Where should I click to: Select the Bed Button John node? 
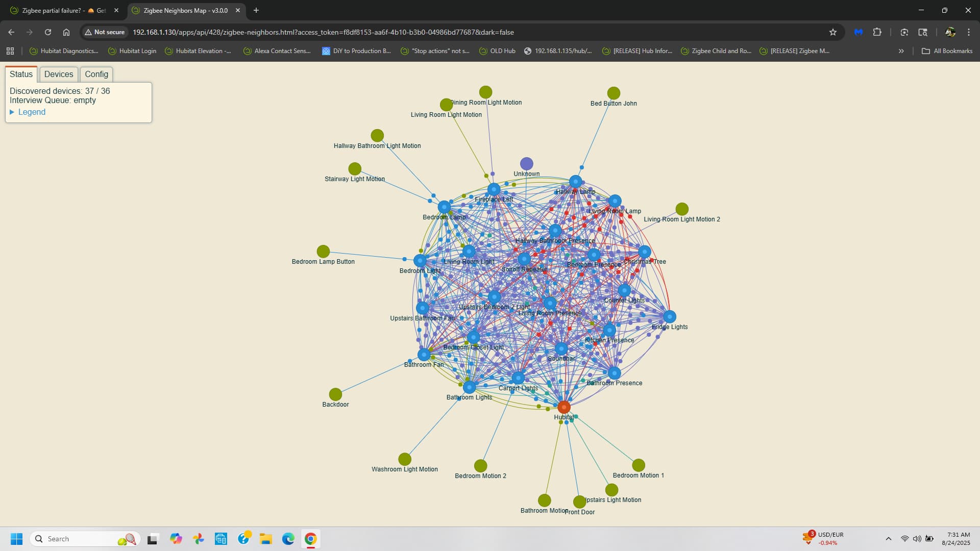(x=614, y=93)
